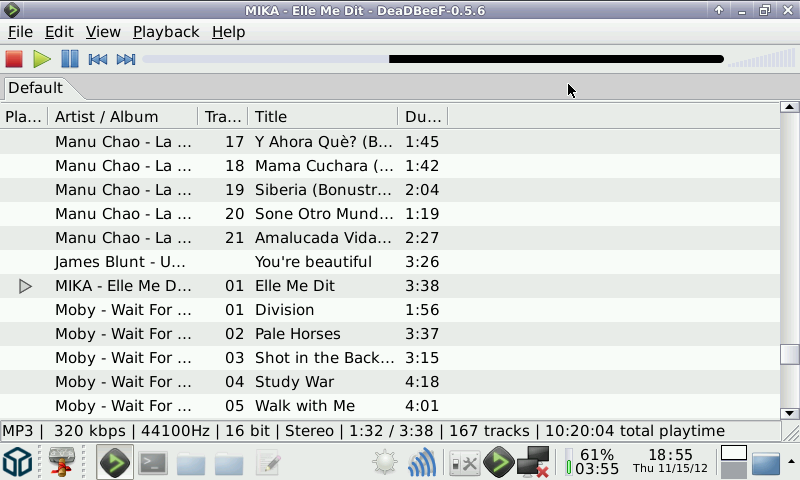Select the Amalucada Vida track
The image size is (800, 480).
point(390,238)
